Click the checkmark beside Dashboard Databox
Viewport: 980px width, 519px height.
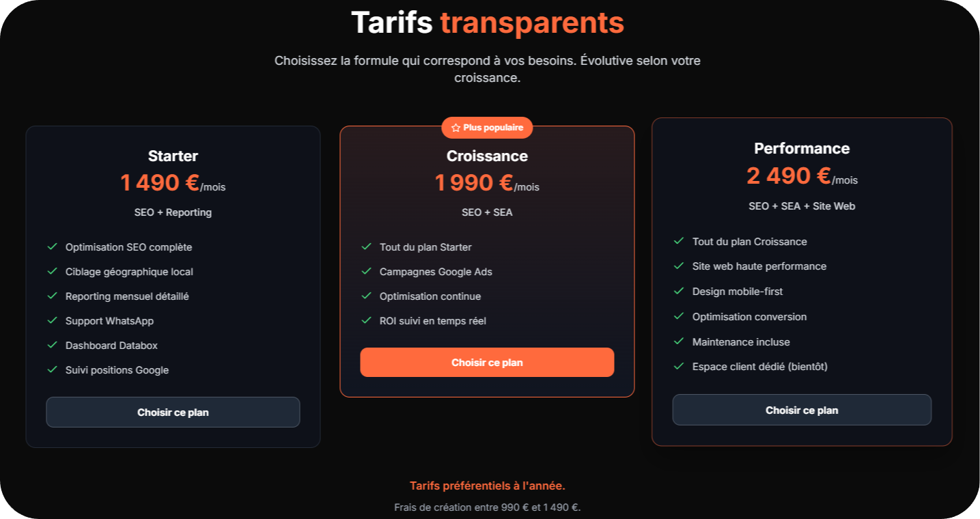[53, 345]
